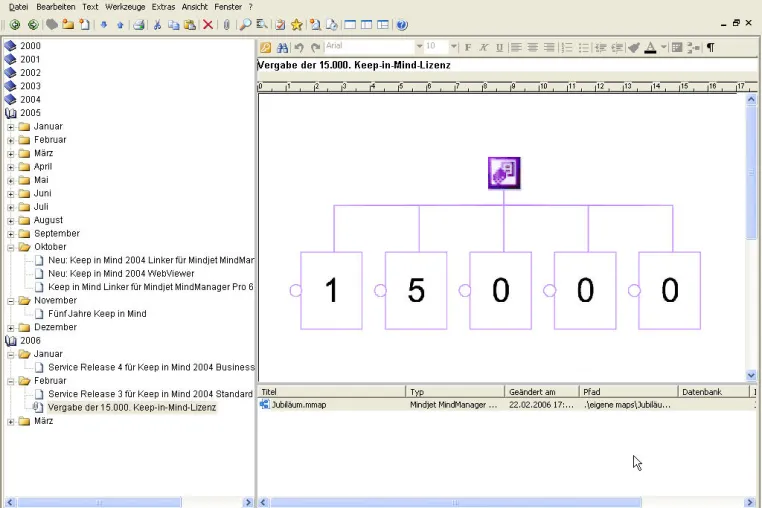Collapse the Oktober folder
Viewport: 762px width, 508px height.
pyautogui.click(x=11, y=247)
